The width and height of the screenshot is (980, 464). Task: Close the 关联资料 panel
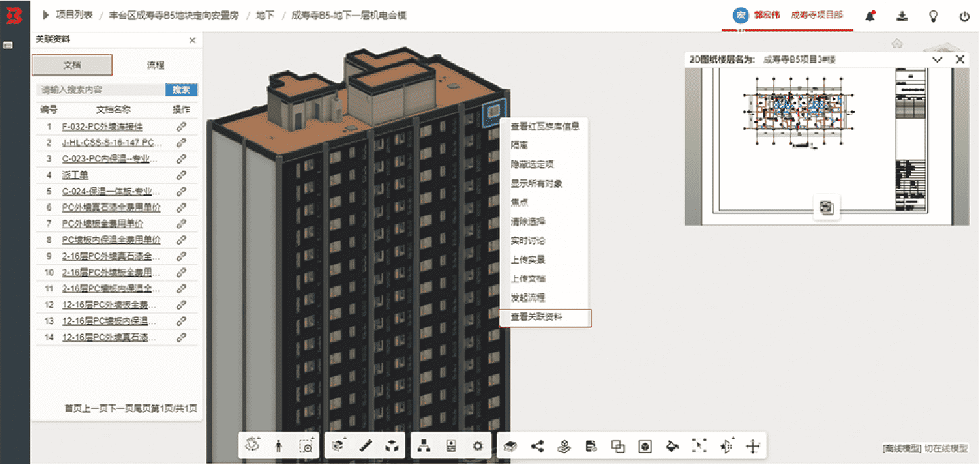coord(192,41)
